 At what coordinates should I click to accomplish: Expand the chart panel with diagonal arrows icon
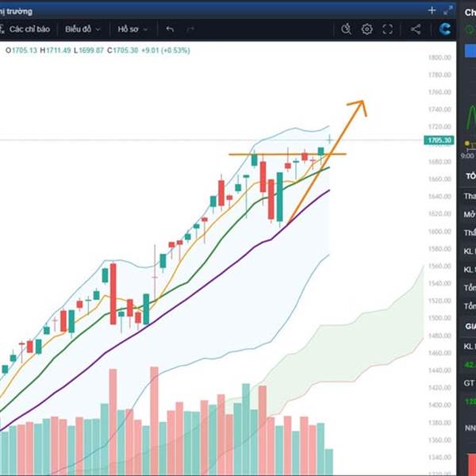tap(447, 10)
